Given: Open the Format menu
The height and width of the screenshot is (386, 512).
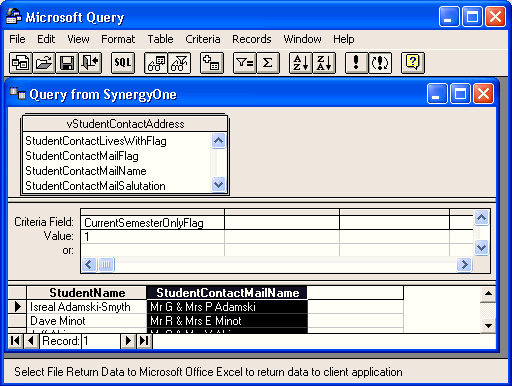Looking at the screenshot, I should point(118,39).
